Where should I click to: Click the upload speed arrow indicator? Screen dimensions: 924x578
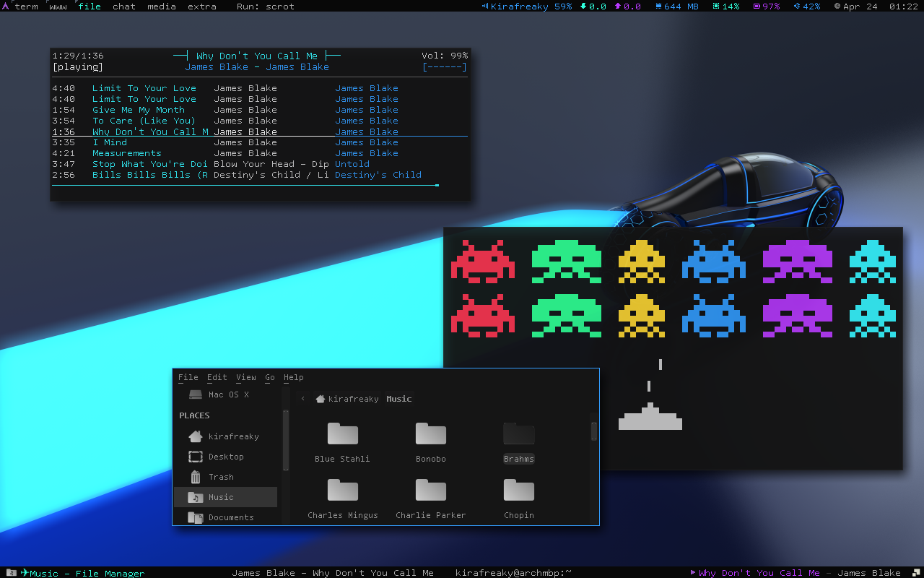[x=628, y=7]
